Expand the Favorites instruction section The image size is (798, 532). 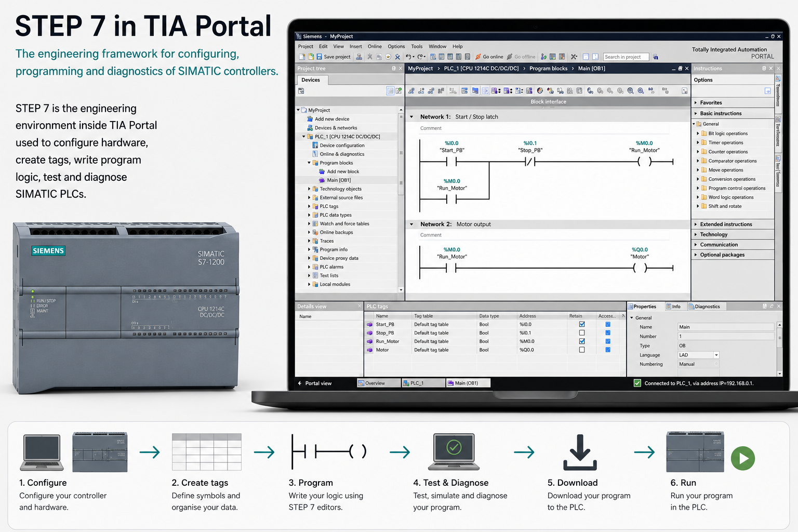696,103
